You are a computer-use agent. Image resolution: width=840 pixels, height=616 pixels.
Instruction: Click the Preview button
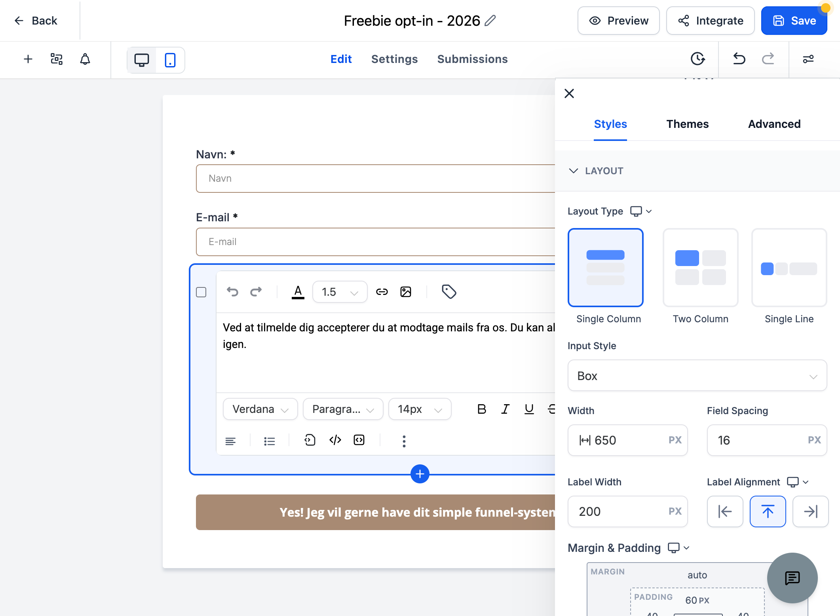tap(618, 21)
